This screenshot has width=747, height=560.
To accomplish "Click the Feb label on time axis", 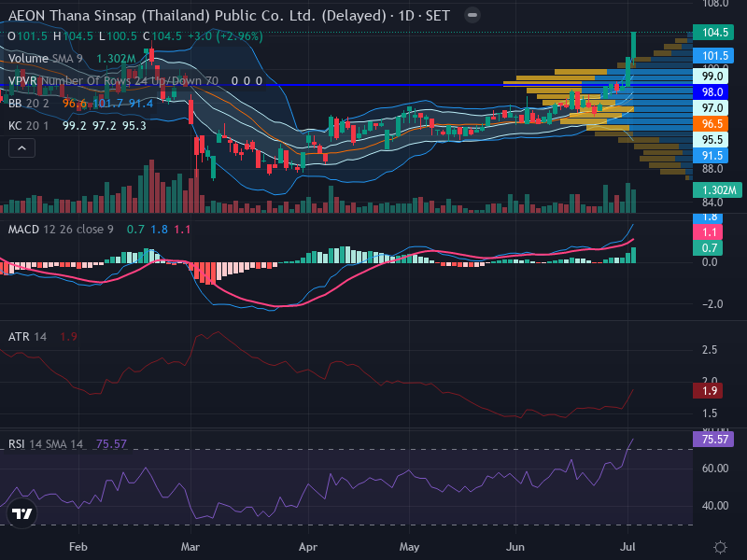I will pyautogui.click(x=78, y=547).
